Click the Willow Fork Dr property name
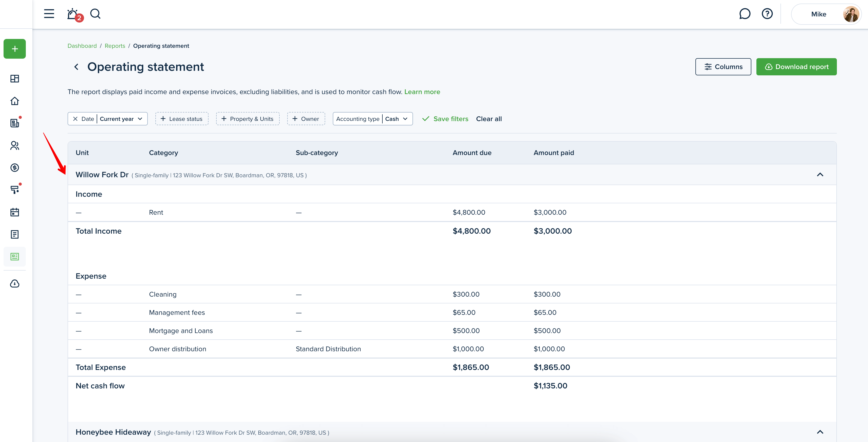 coord(102,175)
